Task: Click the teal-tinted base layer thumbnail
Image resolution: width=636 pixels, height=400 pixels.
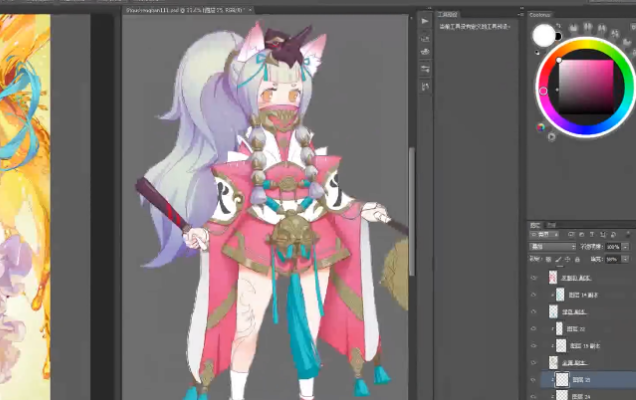Action: click(553, 312)
